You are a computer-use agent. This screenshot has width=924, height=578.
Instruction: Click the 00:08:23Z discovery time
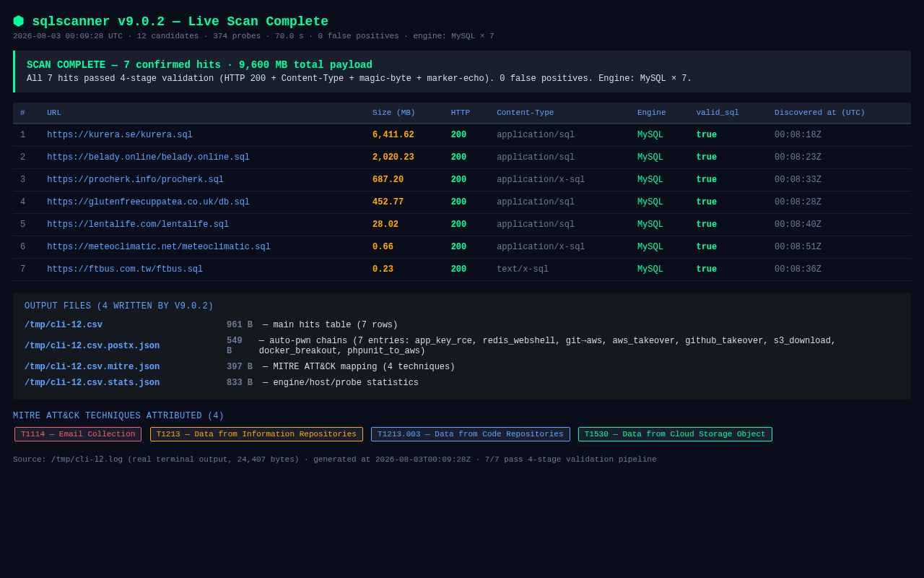pyautogui.click(x=798, y=158)
